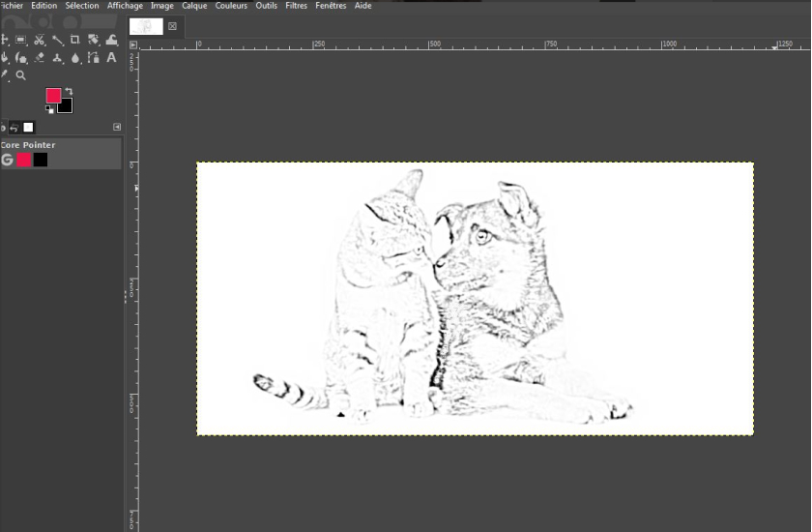Open the Couleurs menu
Screen dimensions: 812x532
231,6
